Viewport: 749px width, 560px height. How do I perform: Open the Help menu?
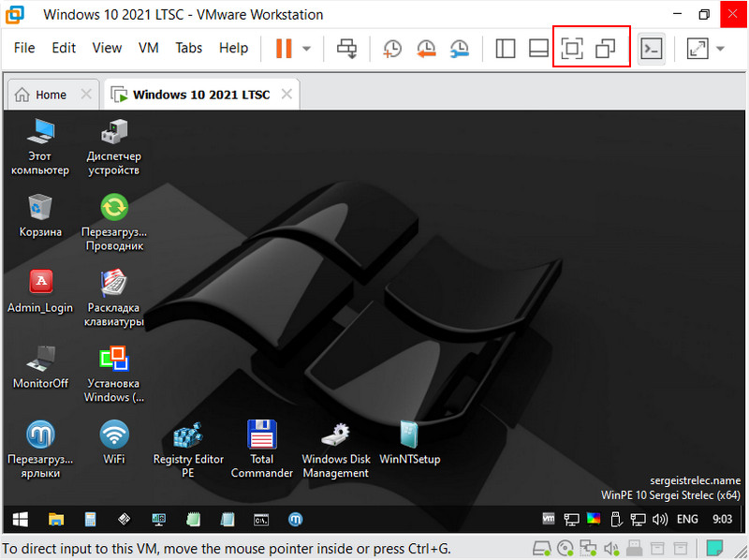pos(233,48)
